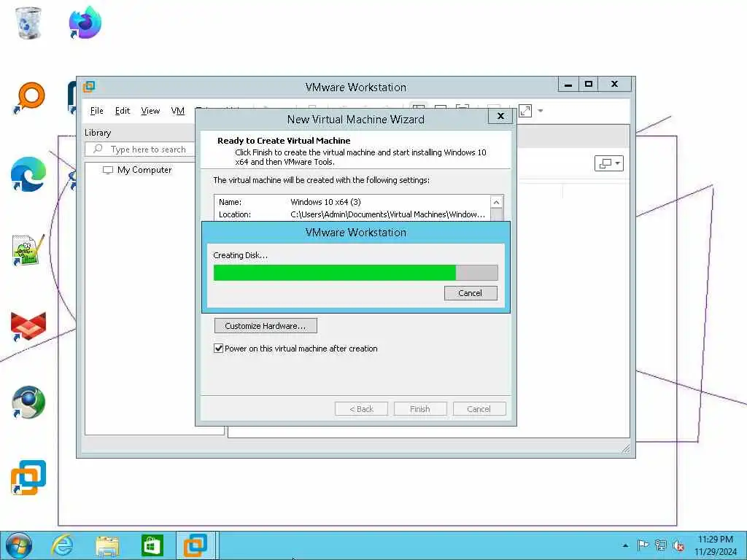Screen dimensions: 747x560
Task: Click the Creating Disk progress bar
Action: pos(356,273)
